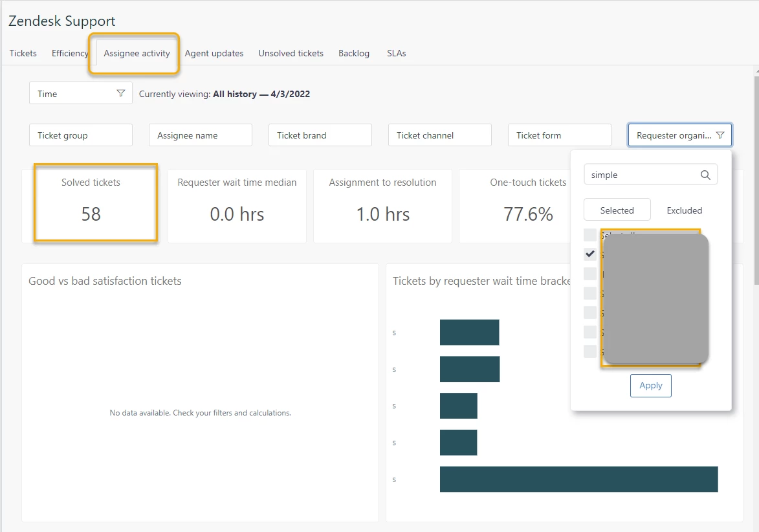Screen dimensions: 759x532
Task: Check the checkbox just below the checked one
Action: [x=590, y=274]
